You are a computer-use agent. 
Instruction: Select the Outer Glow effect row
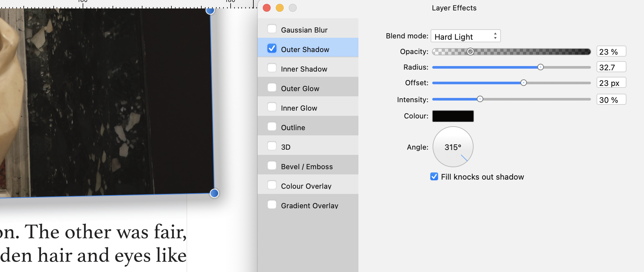point(308,87)
